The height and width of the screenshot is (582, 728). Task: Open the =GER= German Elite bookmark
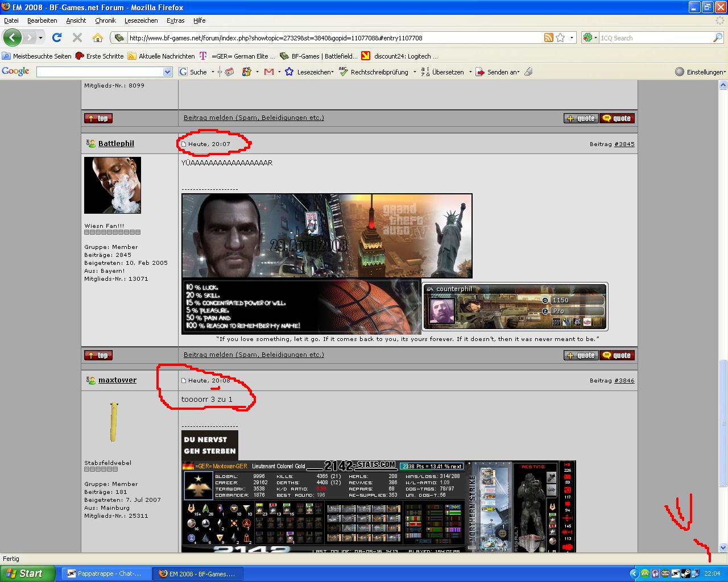(243, 56)
